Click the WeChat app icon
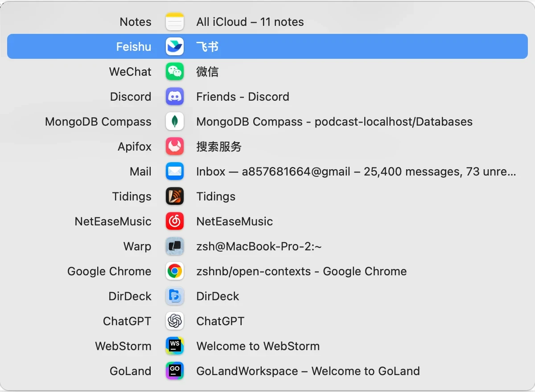The height and width of the screenshot is (392, 535). coord(175,72)
